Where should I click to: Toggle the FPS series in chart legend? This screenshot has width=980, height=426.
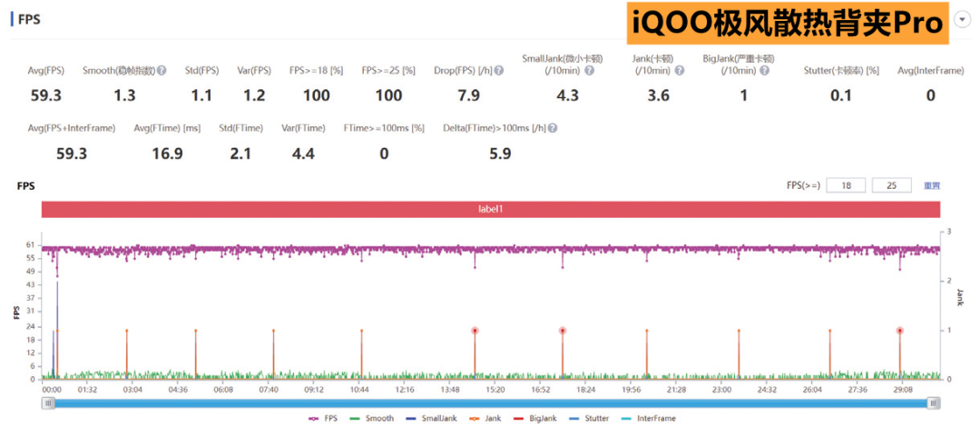(x=322, y=418)
